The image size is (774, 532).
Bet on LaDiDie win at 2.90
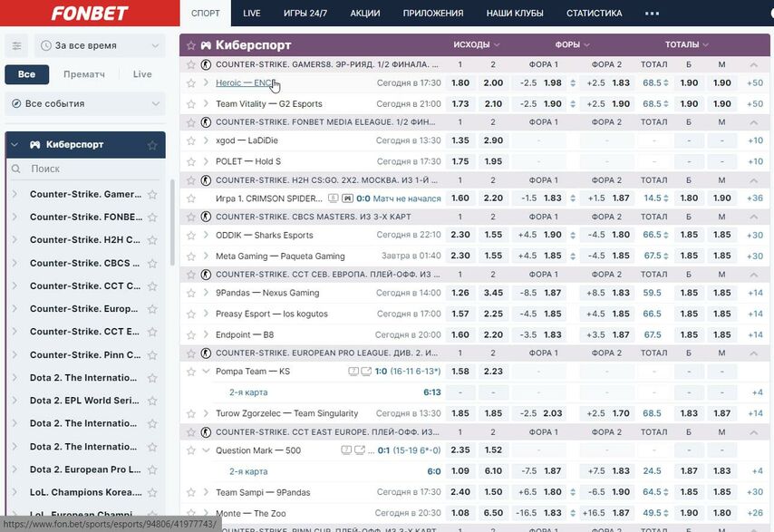[493, 140]
